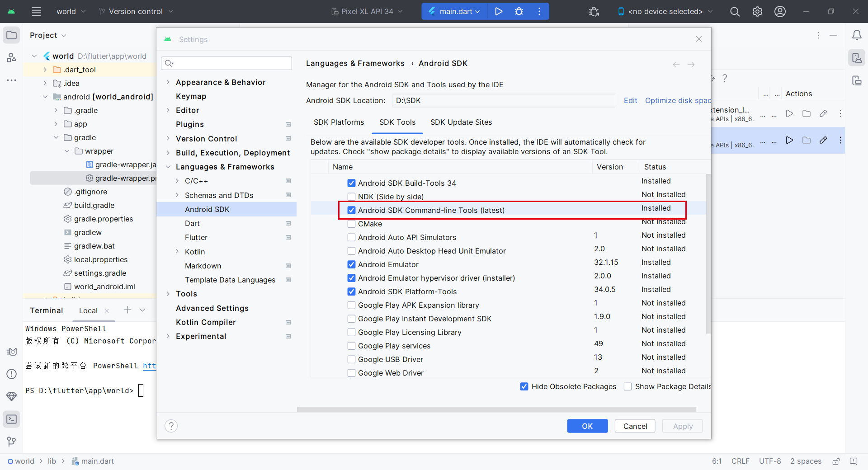
Task: Open Plugins settings page
Action: click(189, 124)
